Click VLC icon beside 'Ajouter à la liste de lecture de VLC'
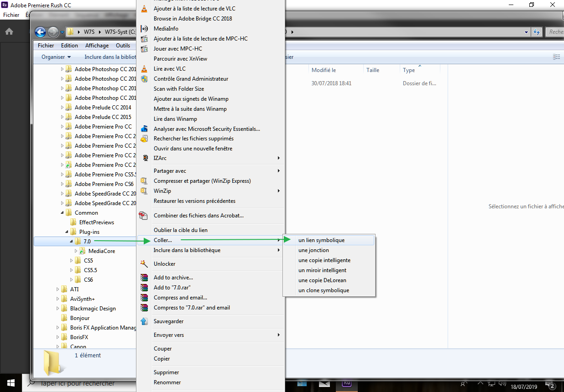The image size is (564, 392). [x=144, y=9]
